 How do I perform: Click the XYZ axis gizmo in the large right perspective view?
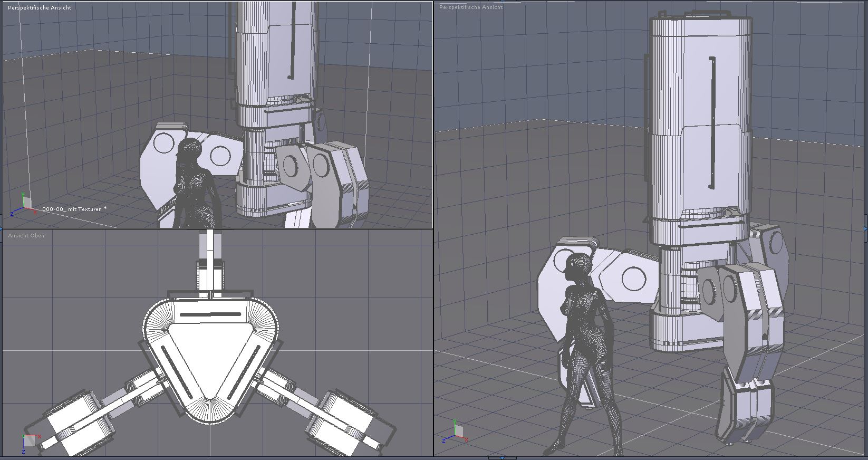454,430
